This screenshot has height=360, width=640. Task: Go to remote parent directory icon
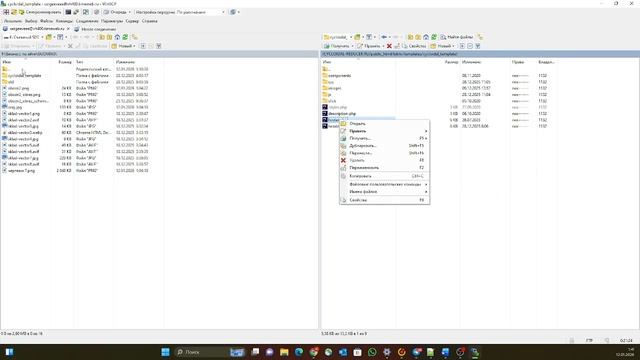click(x=411, y=37)
